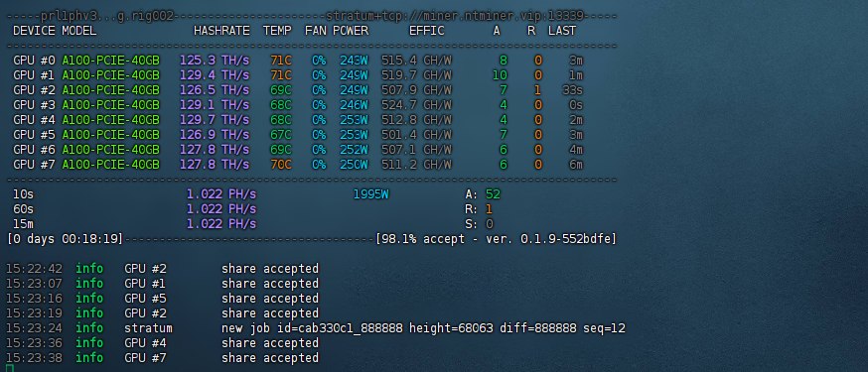This screenshot has height=372, width=868.
Task: Click log line 15:23:07 GPU #1 share accepted
Action: coord(162,284)
